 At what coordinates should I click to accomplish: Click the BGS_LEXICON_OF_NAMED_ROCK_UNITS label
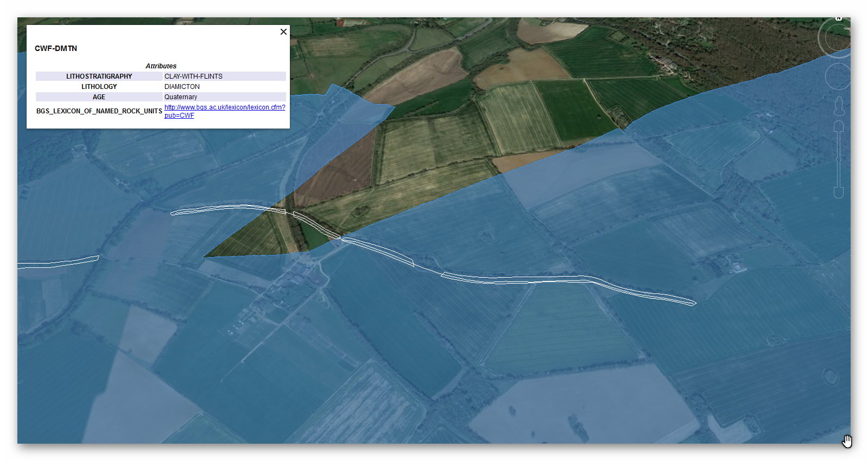pos(99,111)
